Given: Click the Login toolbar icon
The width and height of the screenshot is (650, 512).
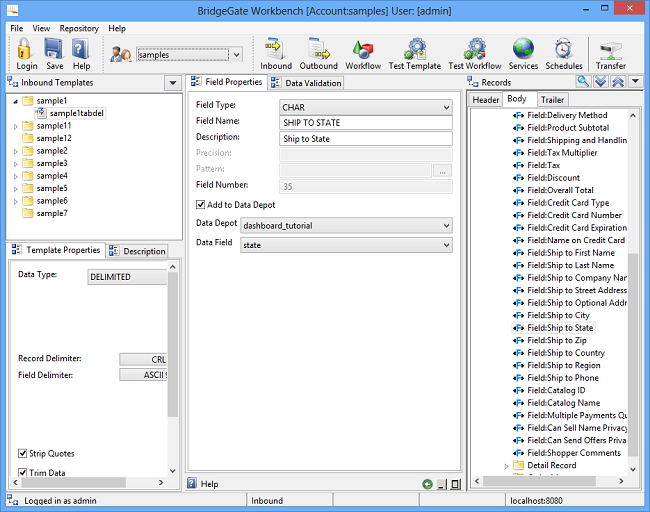Looking at the screenshot, I should (x=26, y=54).
